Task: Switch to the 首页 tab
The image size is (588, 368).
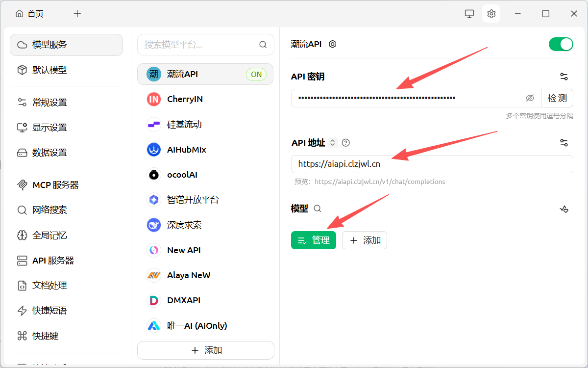Action: (x=30, y=14)
